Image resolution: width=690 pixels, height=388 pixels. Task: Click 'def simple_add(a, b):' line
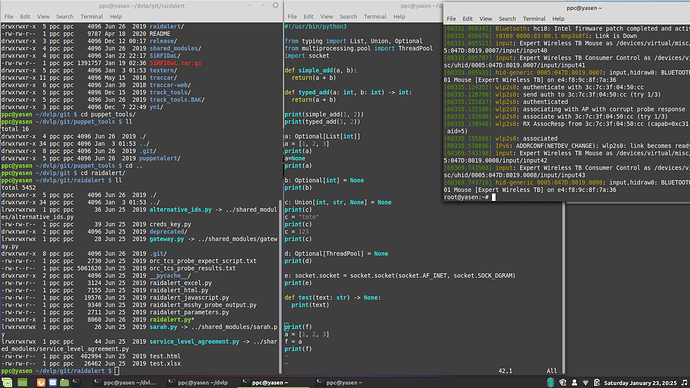(320, 70)
